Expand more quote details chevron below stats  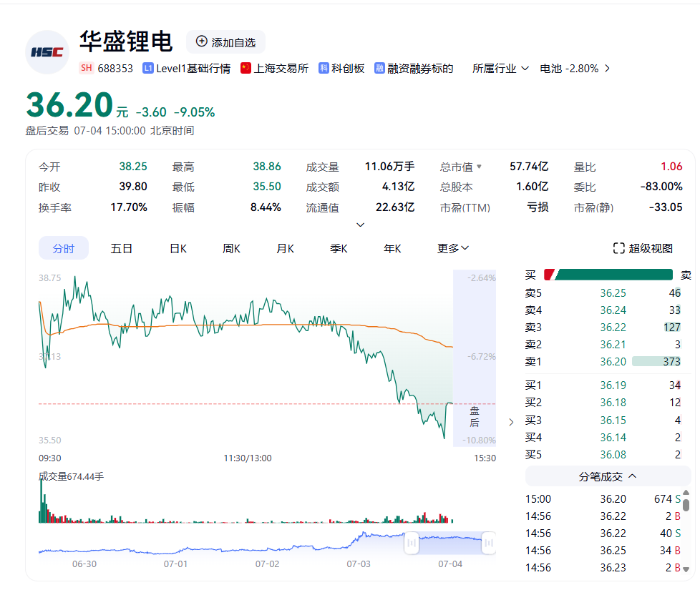coord(361,225)
